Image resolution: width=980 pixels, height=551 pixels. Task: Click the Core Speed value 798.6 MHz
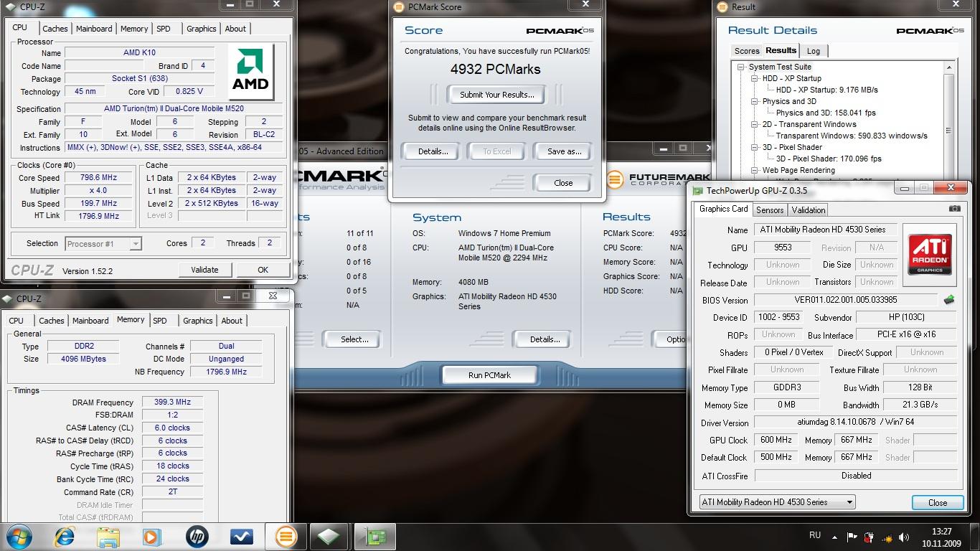(x=98, y=178)
